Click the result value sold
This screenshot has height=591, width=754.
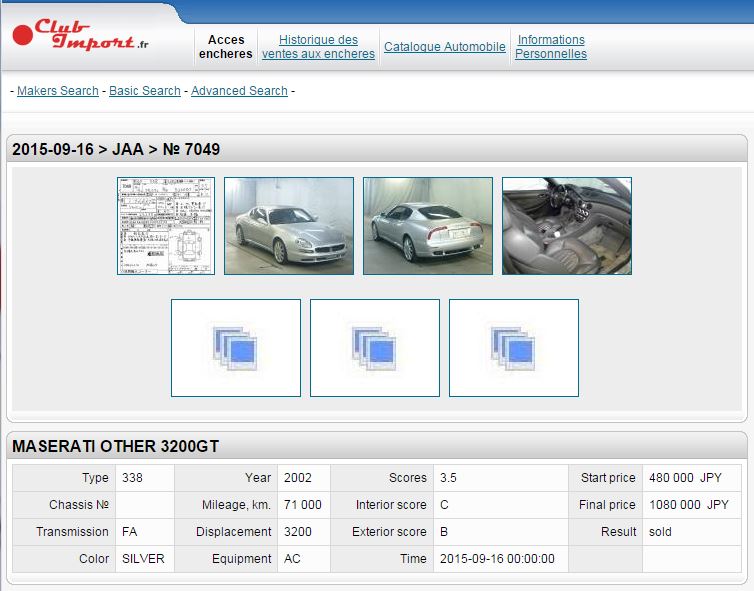[x=660, y=532]
